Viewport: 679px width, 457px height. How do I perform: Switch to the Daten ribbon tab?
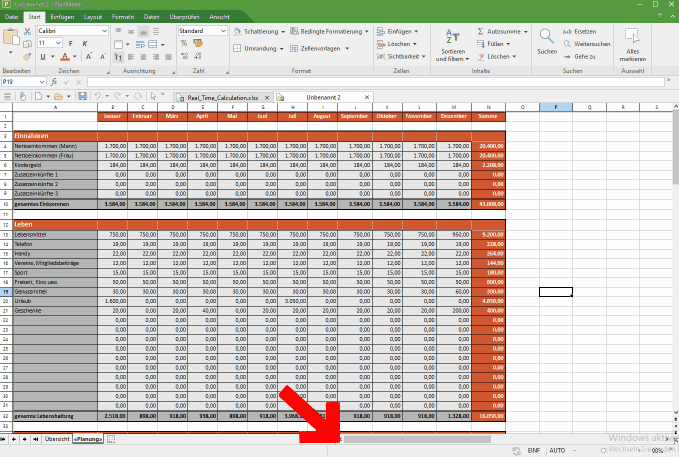(152, 17)
